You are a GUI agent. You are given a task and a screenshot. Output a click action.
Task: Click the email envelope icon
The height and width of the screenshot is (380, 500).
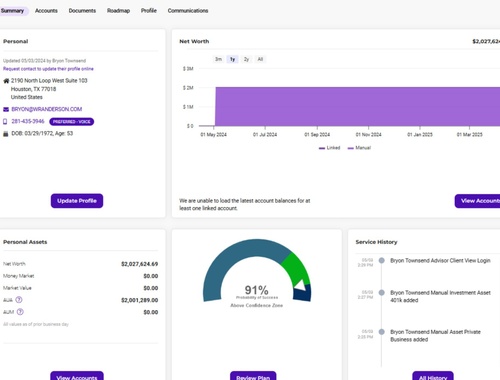coord(6,109)
